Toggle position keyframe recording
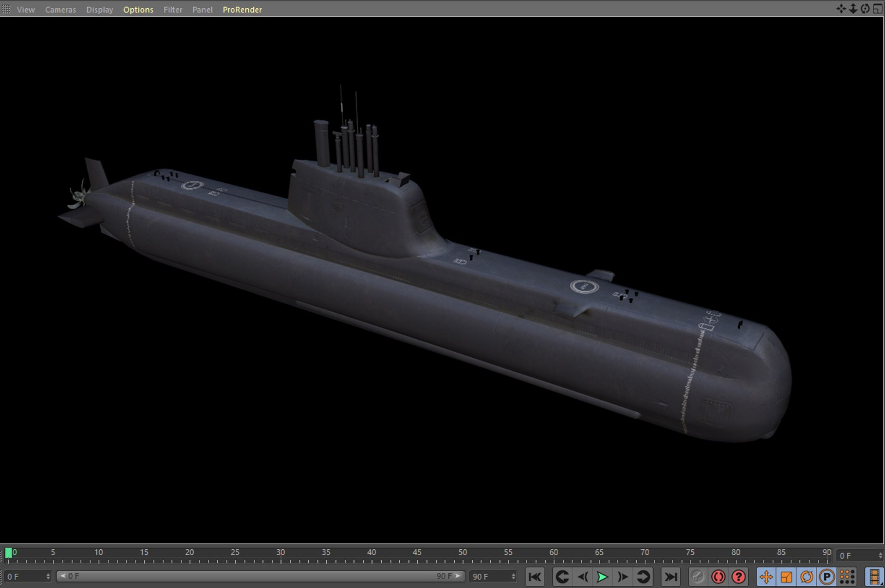 [x=766, y=577]
